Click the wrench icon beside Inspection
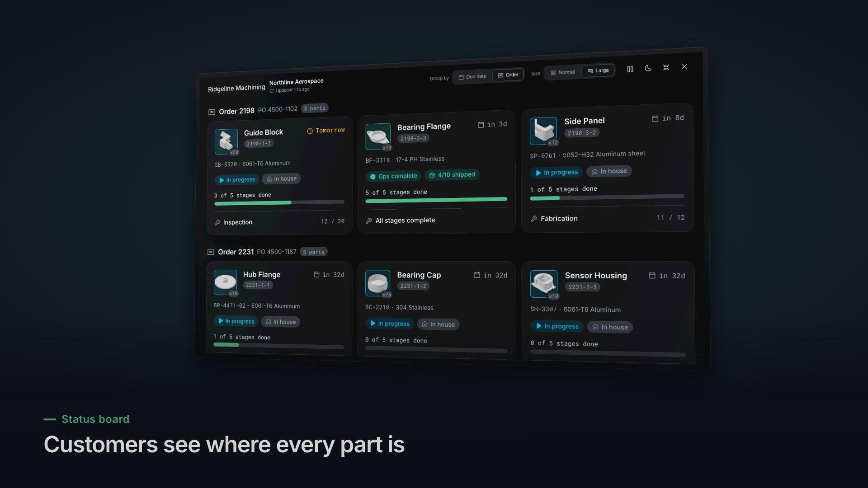 coord(217,223)
